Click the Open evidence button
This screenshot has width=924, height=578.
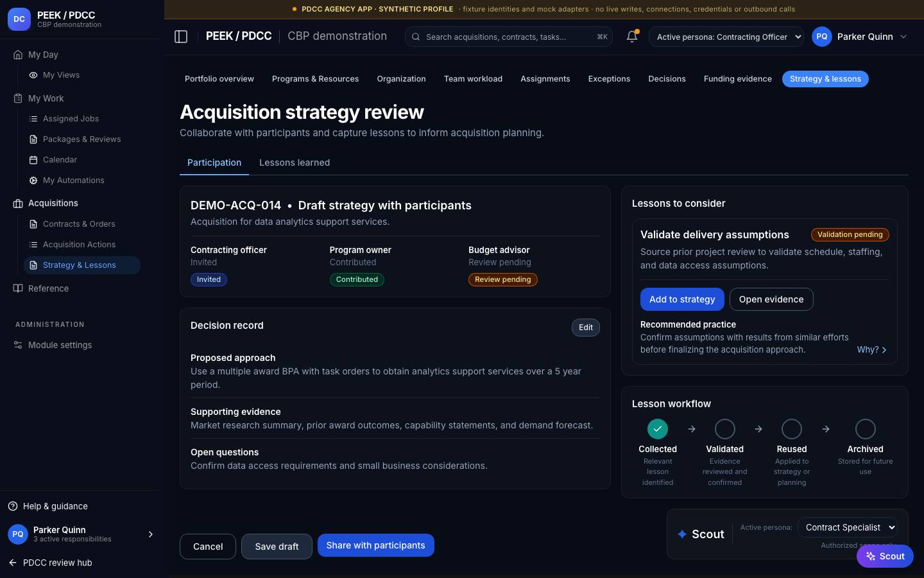771,299
